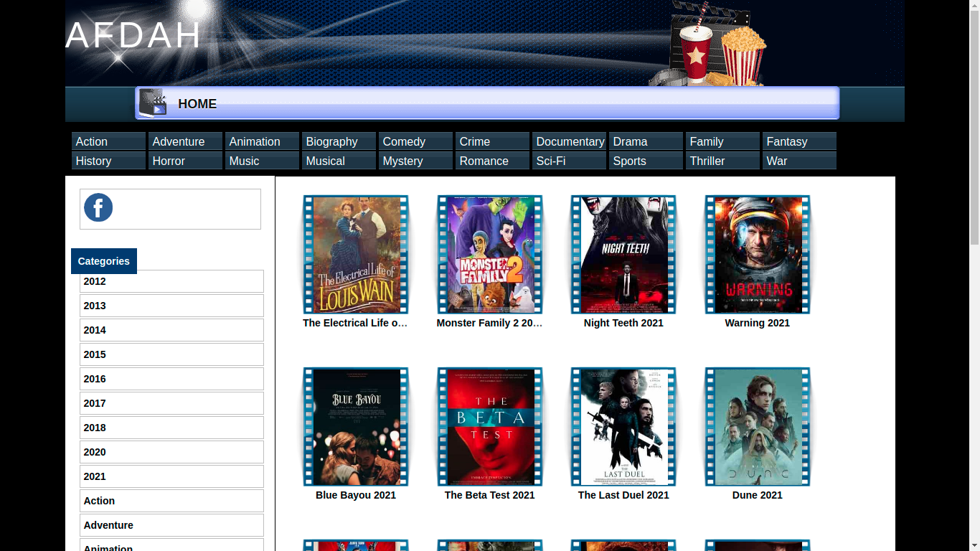
Task: Open the Adventure genre menu item
Action: coord(185,141)
